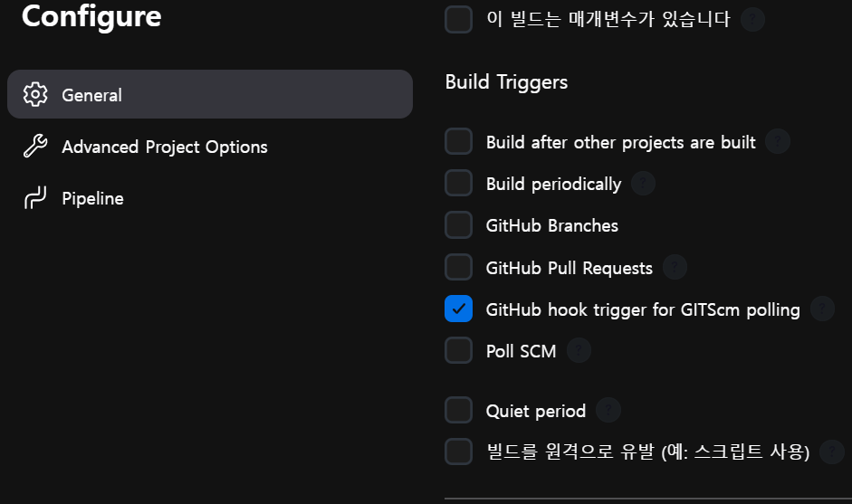
Task: Check the Poll SCM checkbox
Action: coord(459,350)
